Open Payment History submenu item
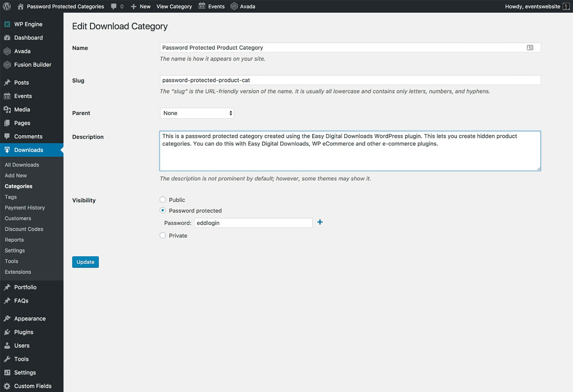573x392 pixels. pyautogui.click(x=25, y=208)
